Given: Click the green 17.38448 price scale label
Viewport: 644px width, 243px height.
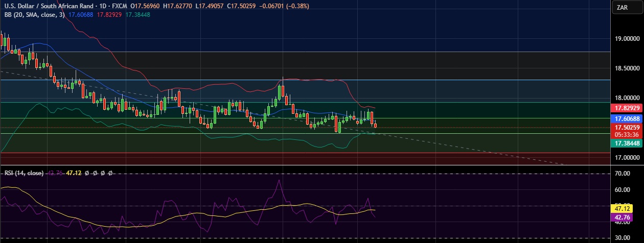Looking at the screenshot, I should 628,143.
